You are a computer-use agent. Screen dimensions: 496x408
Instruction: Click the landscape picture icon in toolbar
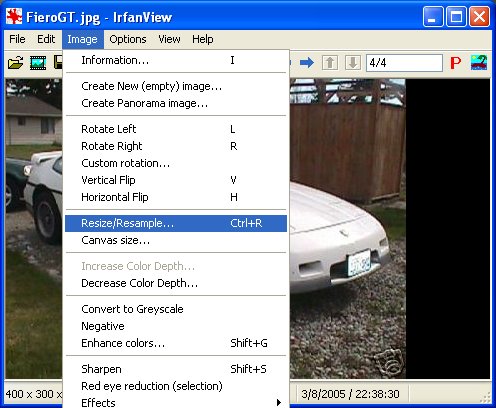tap(479, 62)
